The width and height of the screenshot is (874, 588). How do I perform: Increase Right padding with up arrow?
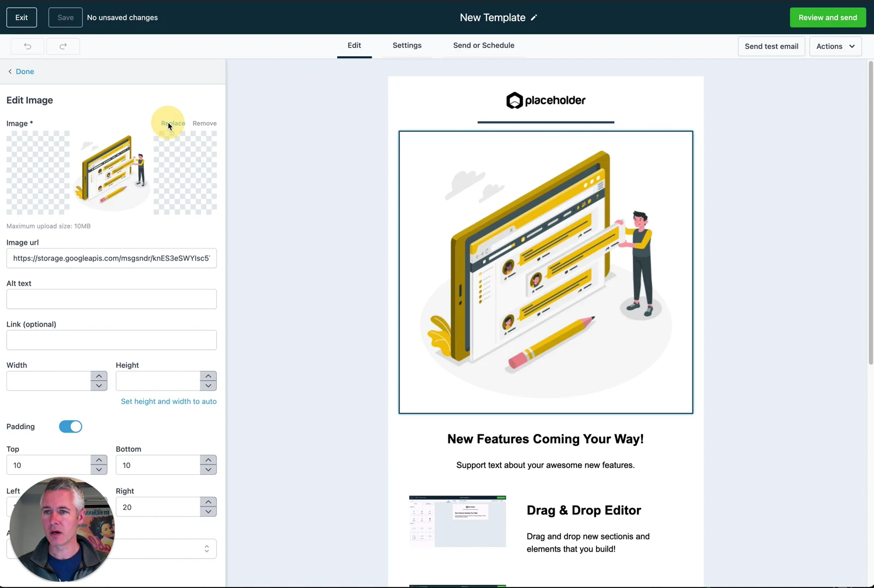point(208,502)
